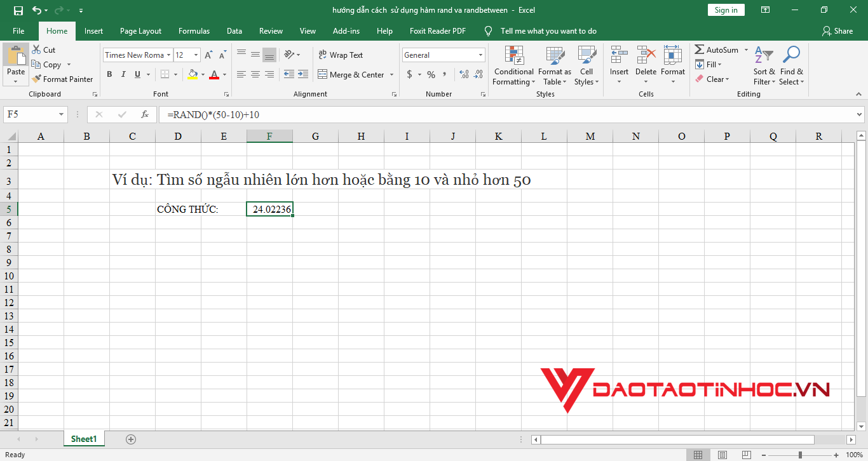Expand the Number Format dropdown showing General

(x=480, y=55)
